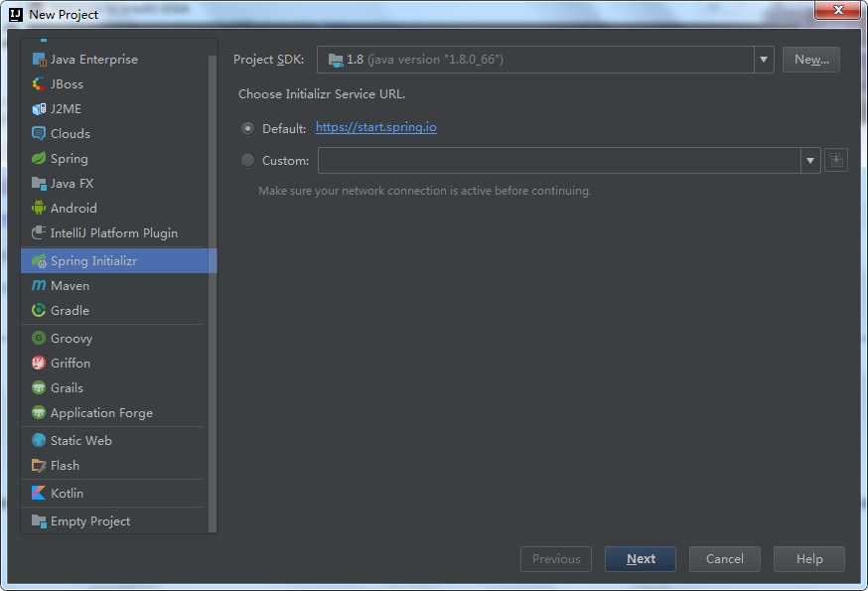
Task: Click the Kotlin K icon
Action: tap(39, 493)
